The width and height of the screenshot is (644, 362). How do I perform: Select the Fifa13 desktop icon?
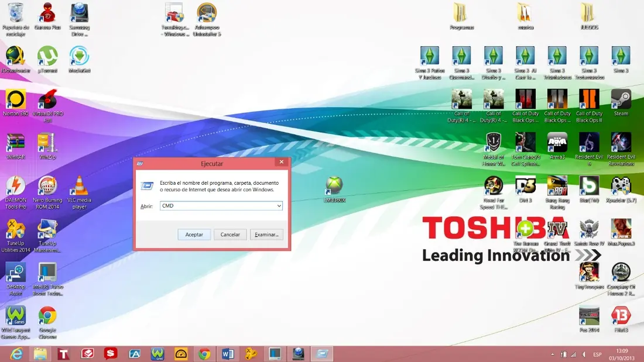point(621,319)
